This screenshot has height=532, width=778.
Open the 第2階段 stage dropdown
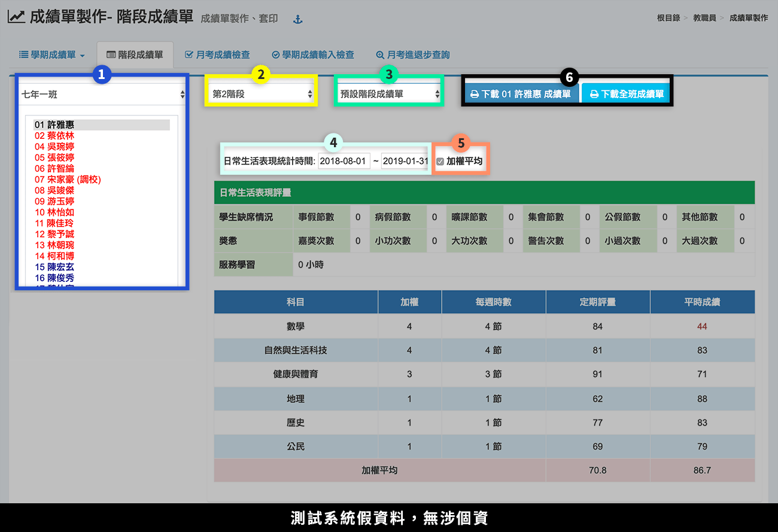pos(262,94)
